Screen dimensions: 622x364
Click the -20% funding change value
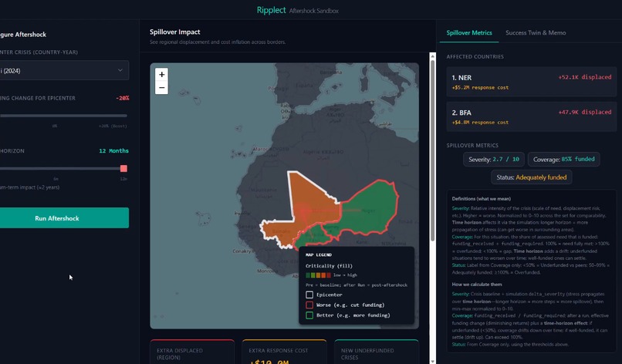click(x=122, y=98)
